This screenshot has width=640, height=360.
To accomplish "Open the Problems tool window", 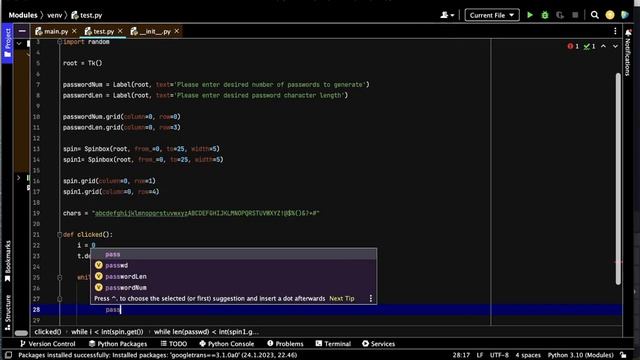I will click(x=285, y=344).
